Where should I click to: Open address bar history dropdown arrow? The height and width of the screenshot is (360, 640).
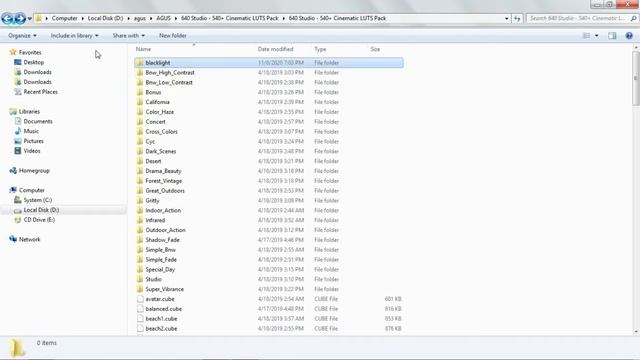tap(507, 18)
